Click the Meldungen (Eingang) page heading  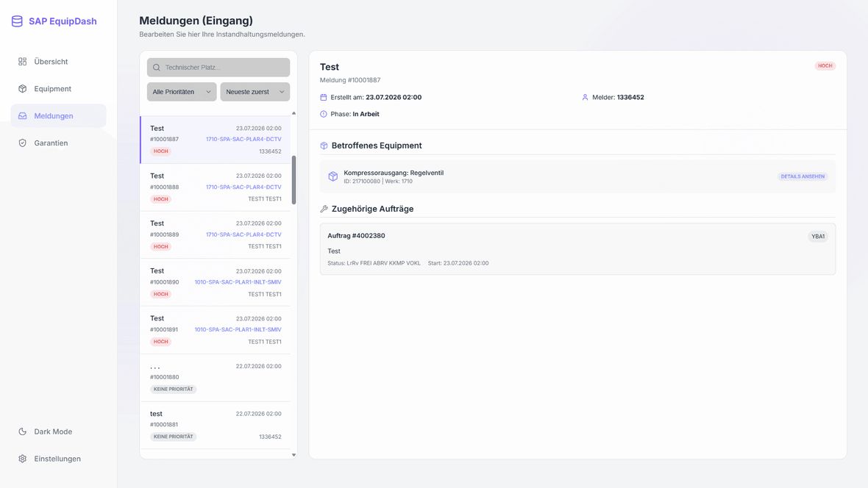(x=196, y=21)
